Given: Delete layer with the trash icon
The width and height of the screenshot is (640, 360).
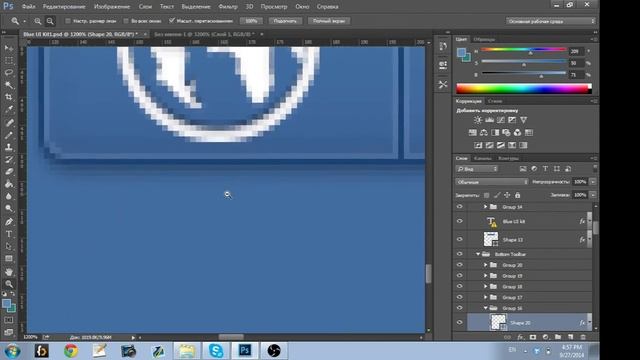Looking at the screenshot, I should click(x=583, y=337).
